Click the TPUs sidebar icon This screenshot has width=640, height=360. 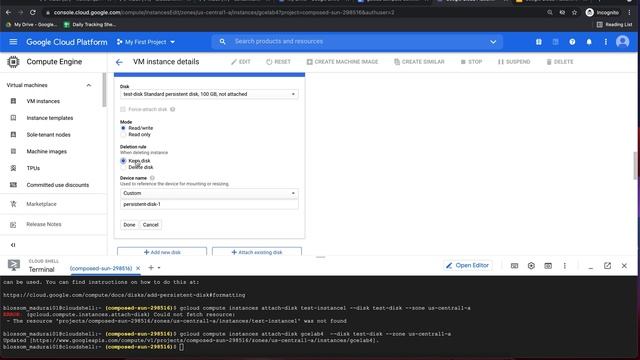13,168
